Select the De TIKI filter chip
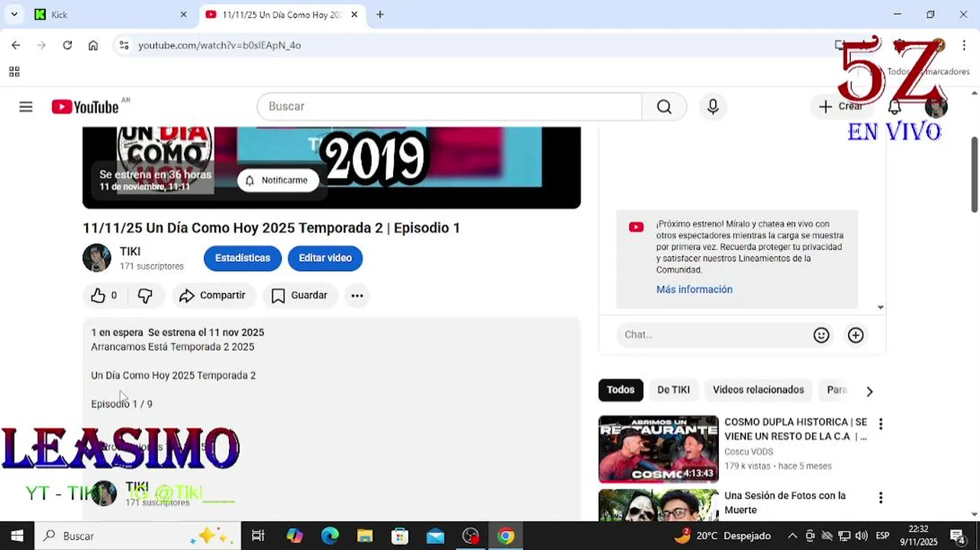This screenshot has width=980, height=550. (x=673, y=390)
